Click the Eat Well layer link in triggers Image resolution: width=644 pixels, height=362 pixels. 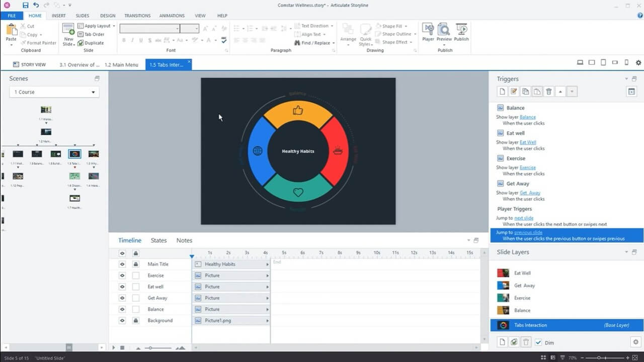tap(528, 142)
